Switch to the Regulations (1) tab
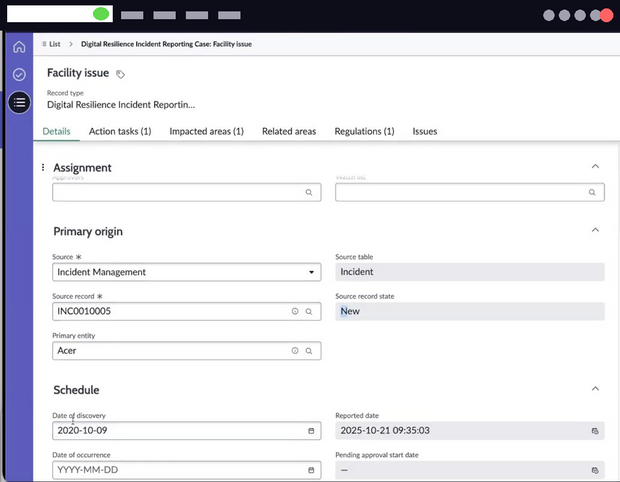Image resolution: width=620 pixels, height=482 pixels. click(364, 131)
